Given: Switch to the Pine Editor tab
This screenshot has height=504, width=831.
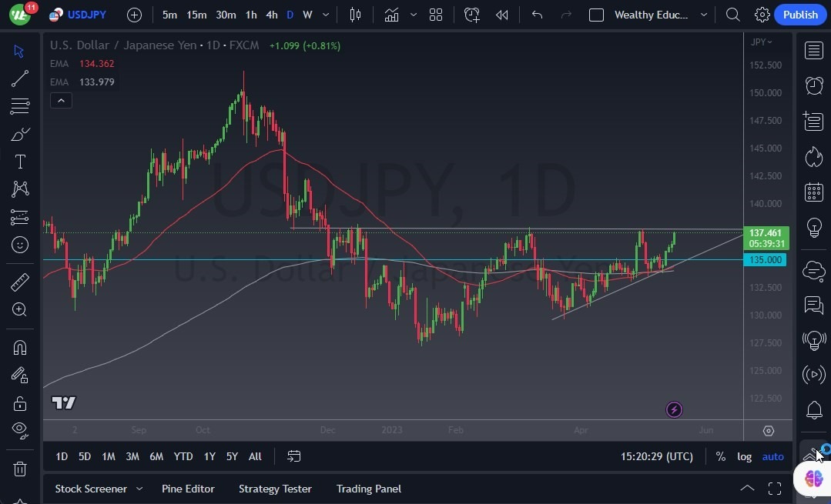Looking at the screenshot, I should (188, 489).
